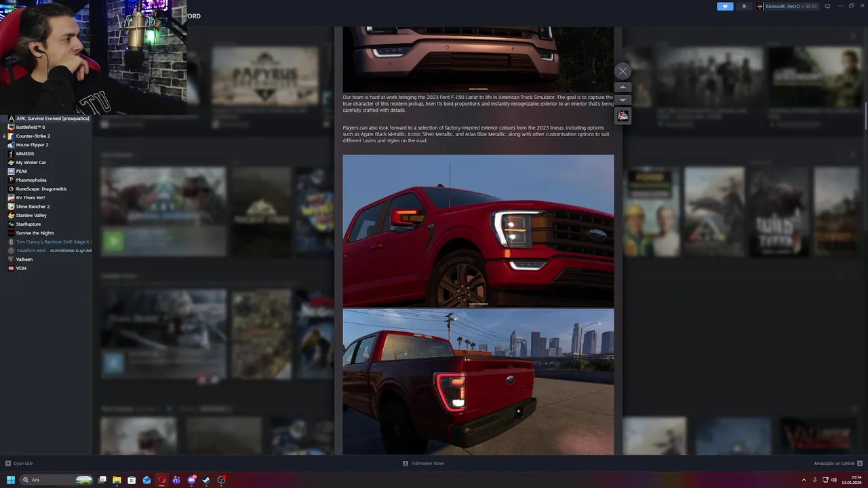
Task: Select Survive the Nights in library
Action: tap(35, 232)
